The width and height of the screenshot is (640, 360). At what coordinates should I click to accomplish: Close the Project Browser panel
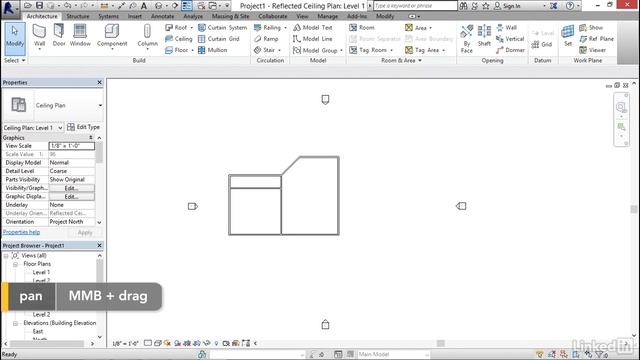click(x=100, y=246)
